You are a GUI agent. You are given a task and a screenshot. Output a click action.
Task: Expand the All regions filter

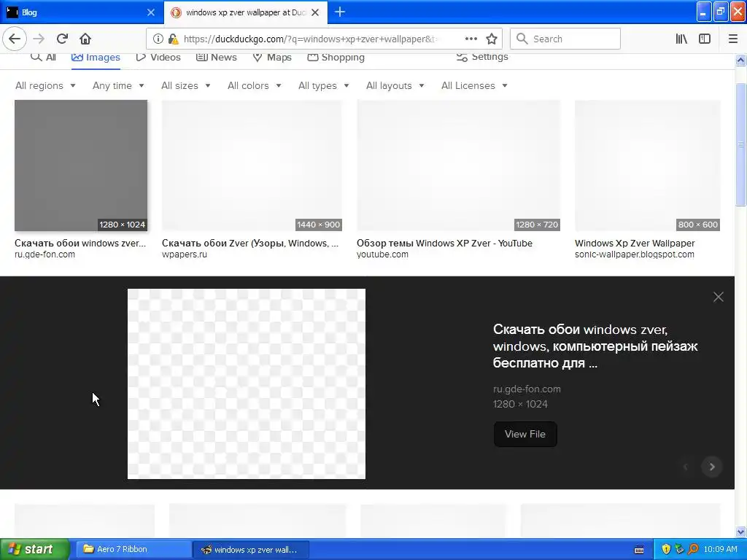[45, 86]
